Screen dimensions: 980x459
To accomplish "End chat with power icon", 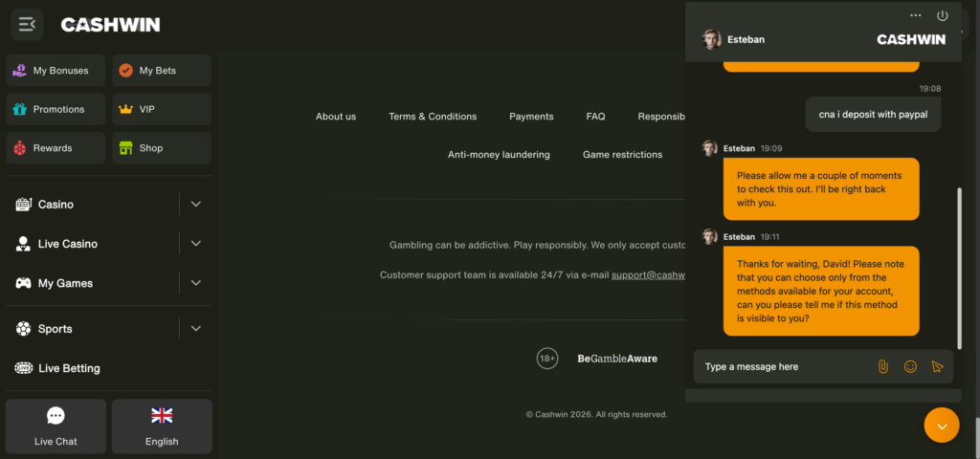I will pyautogui.click(x=943, y=15).
